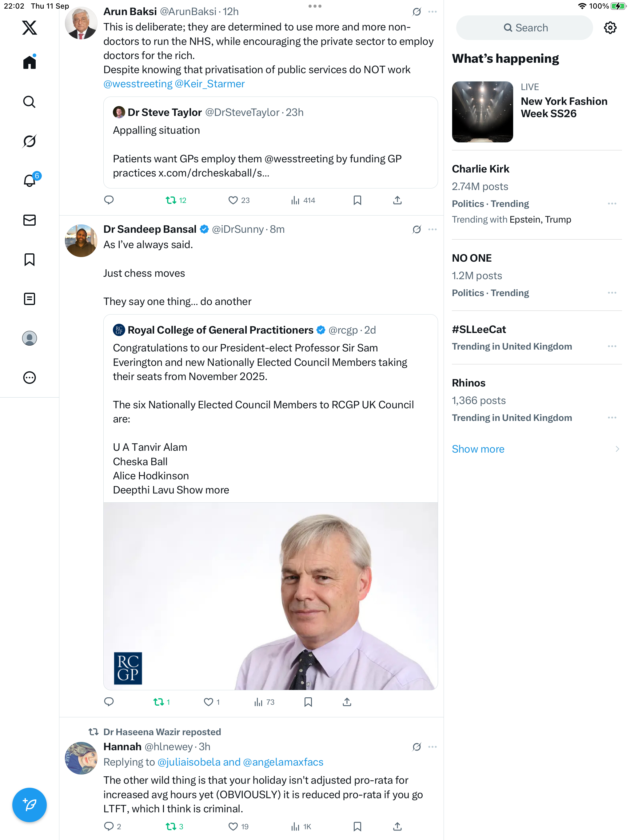Open the Grok icon in left sidebar

click(x=29, y=141)
